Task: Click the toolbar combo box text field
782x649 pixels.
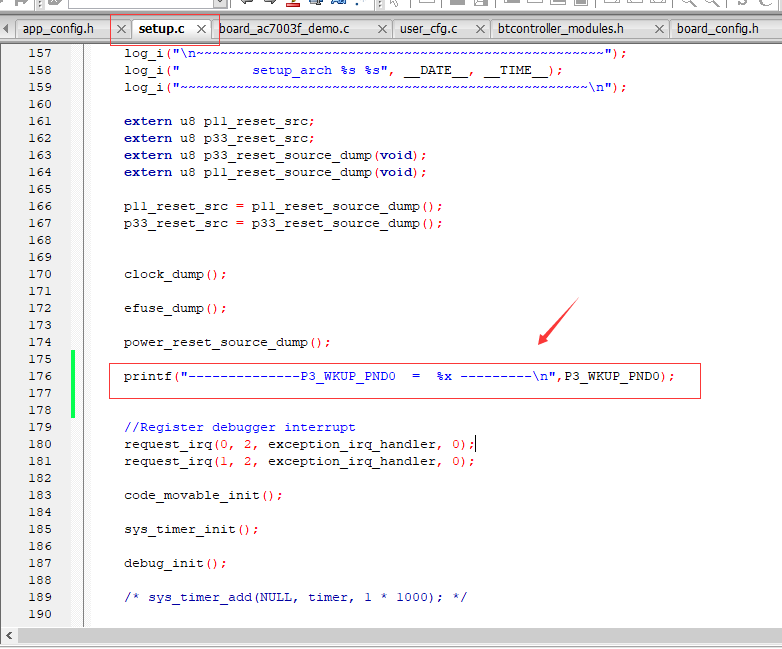Action: point(142,3)
